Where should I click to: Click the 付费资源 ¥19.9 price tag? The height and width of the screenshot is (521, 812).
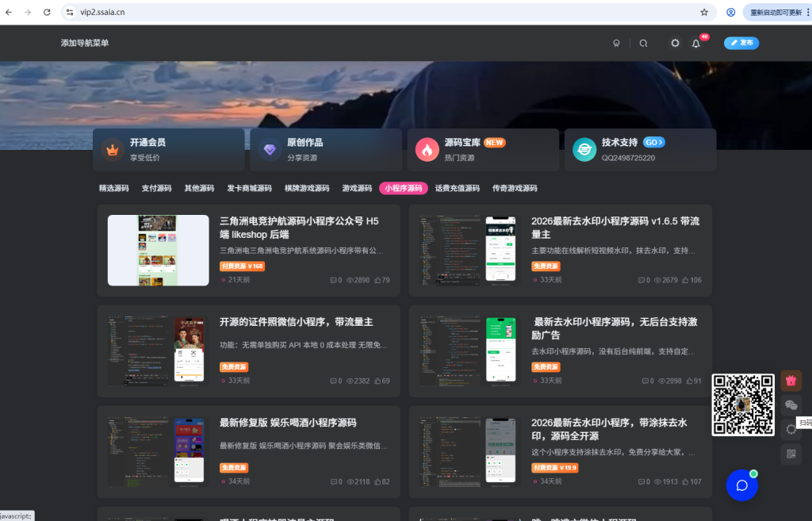tap(554, 468)
